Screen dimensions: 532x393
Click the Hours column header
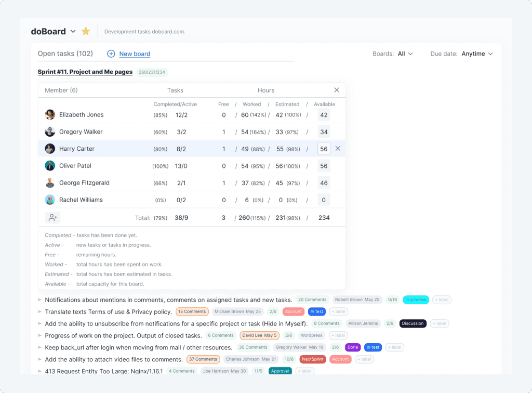point(265,90)
